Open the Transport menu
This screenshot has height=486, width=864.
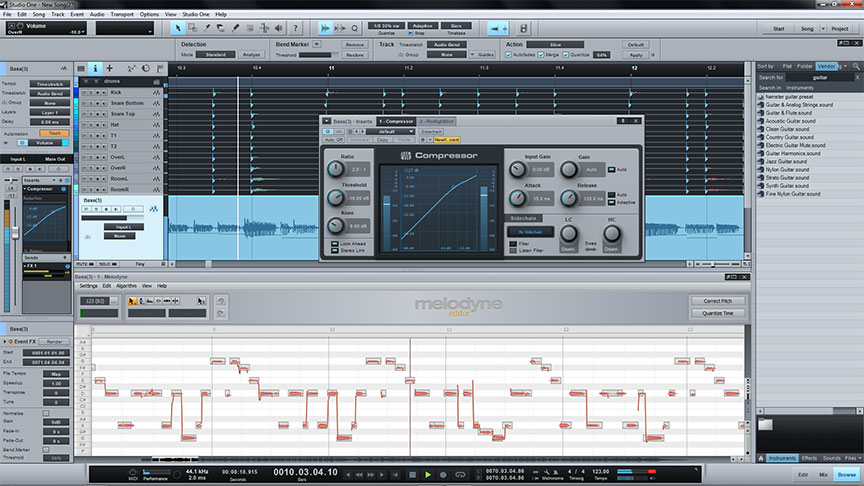(122, 14)
